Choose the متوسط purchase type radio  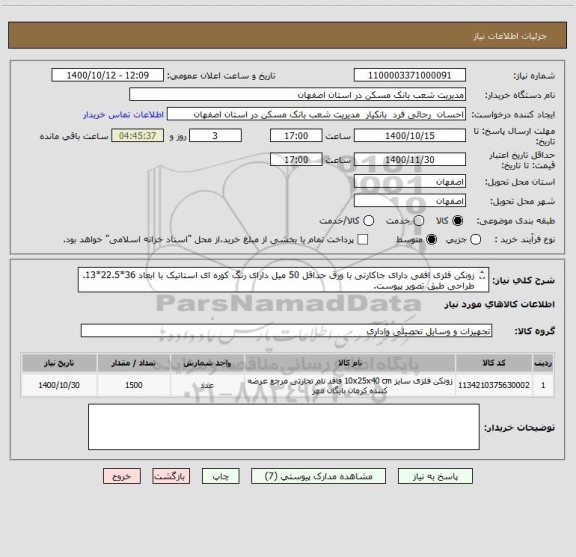[x=431, y=240]
